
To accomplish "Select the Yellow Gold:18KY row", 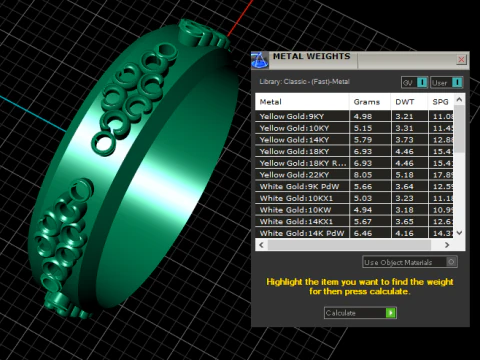I will (354, 151).
